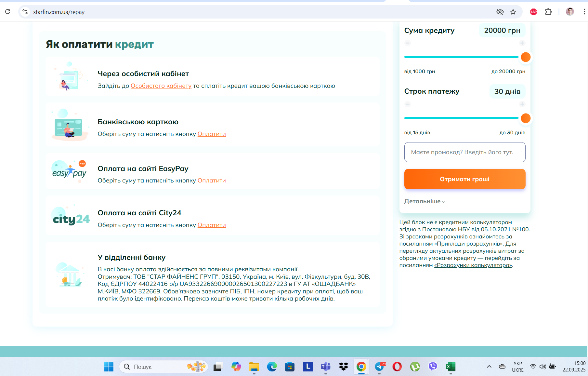Click the Отримати гроші button
This screenshot has width=588, height=376.
(465, 179)
